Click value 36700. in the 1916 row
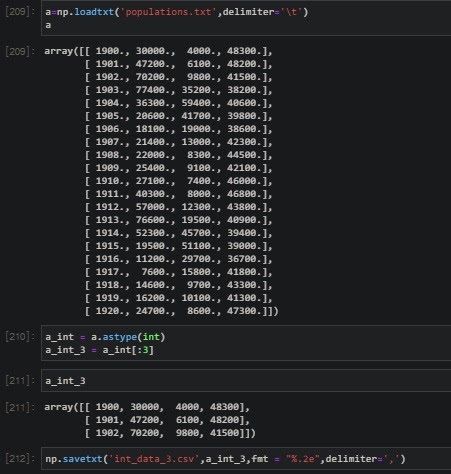The height and width of the screenshot is (474, 451). click(244, 259)
